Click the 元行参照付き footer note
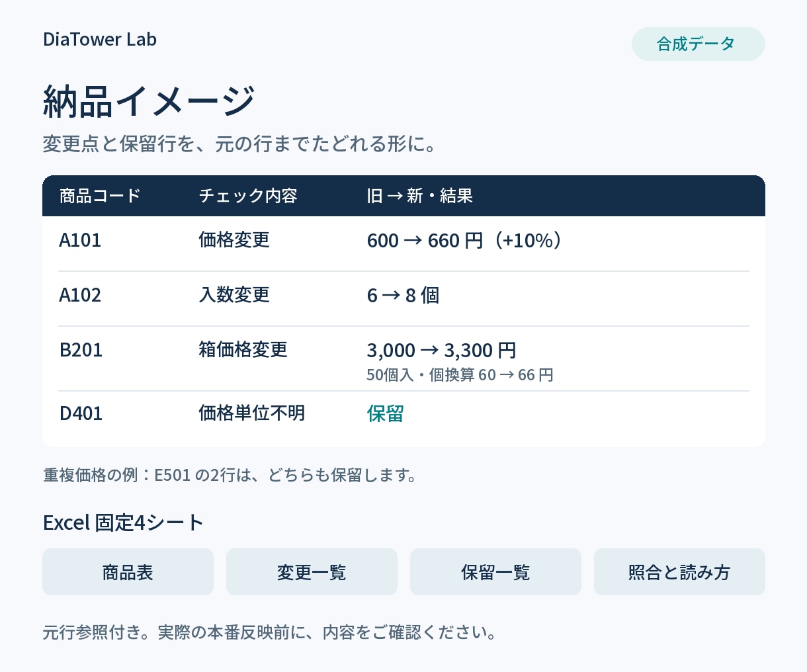Viewport: 807px width, 672px height. coord(270,632)
